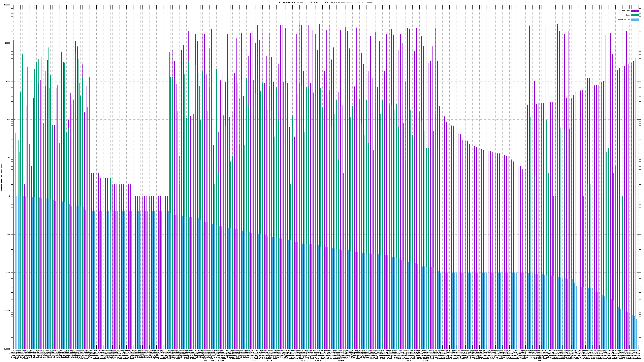Screen dimensions: 644x362
Task: Click the purple Not Spam legend swatch
Action: tap(635, 11)
